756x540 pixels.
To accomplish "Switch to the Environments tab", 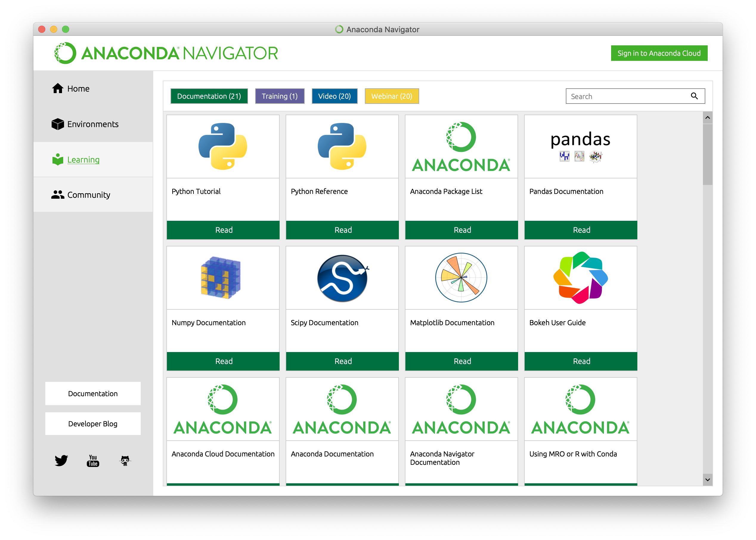I will tap(93, 124).
